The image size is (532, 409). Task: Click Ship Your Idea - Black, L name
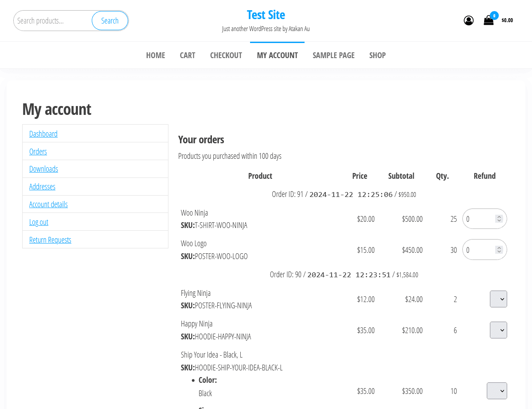(x=211, y=355)
